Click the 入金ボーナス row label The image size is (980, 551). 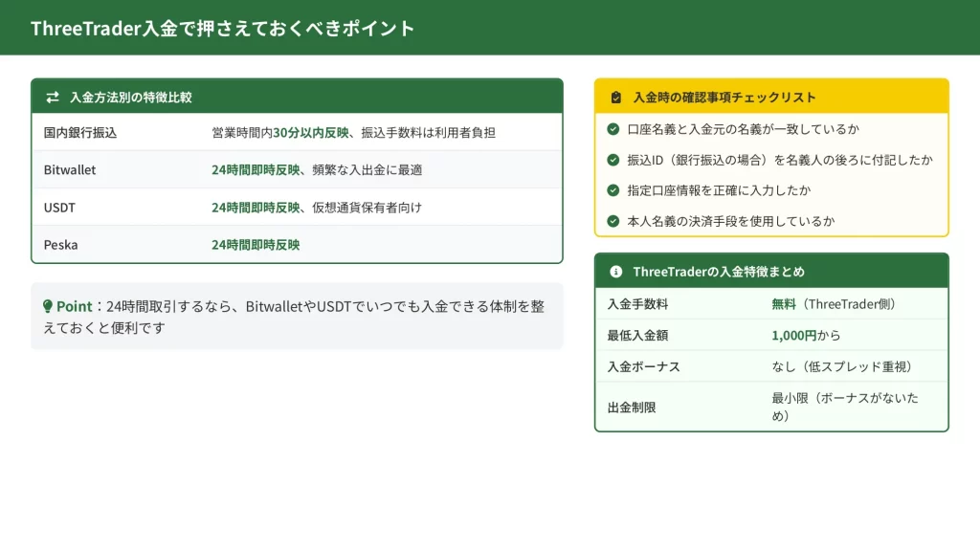[x=643, y=366]
